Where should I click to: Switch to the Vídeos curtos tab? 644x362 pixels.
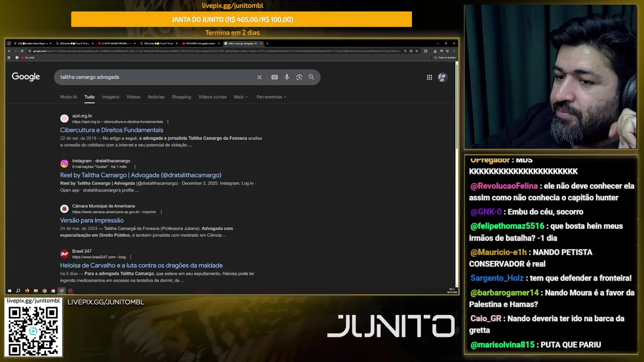tap(212, 97)
